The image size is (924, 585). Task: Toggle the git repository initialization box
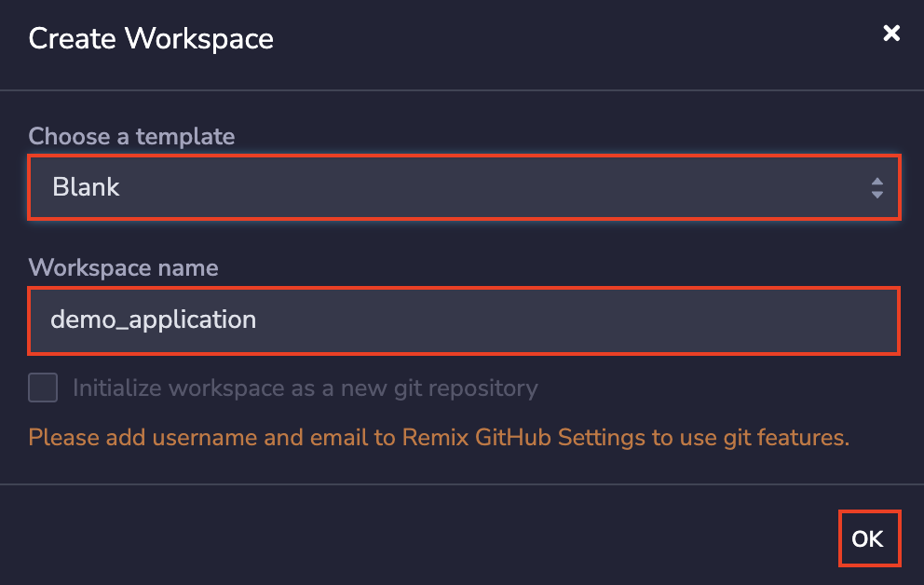pyautogui.click(x=43, y=388)
